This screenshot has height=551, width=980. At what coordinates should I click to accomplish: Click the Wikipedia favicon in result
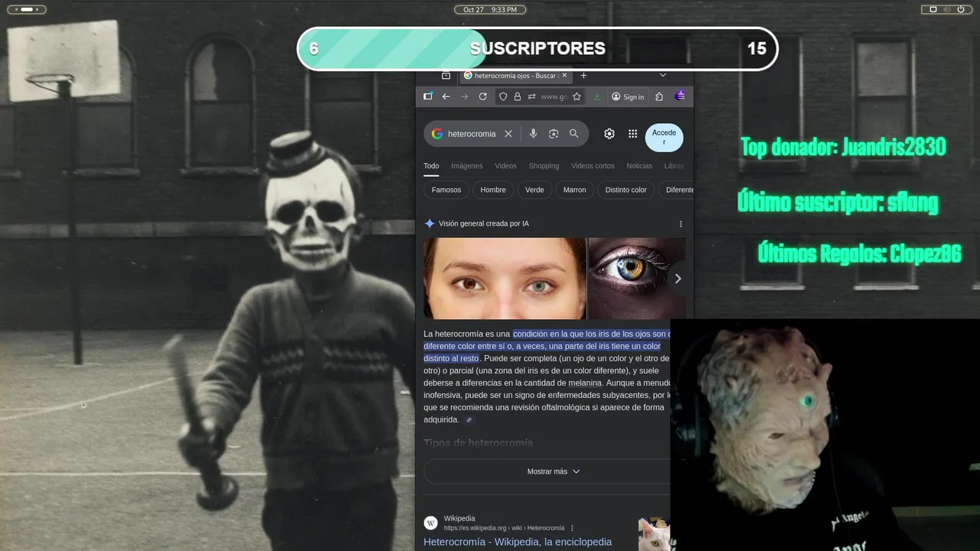431,523
